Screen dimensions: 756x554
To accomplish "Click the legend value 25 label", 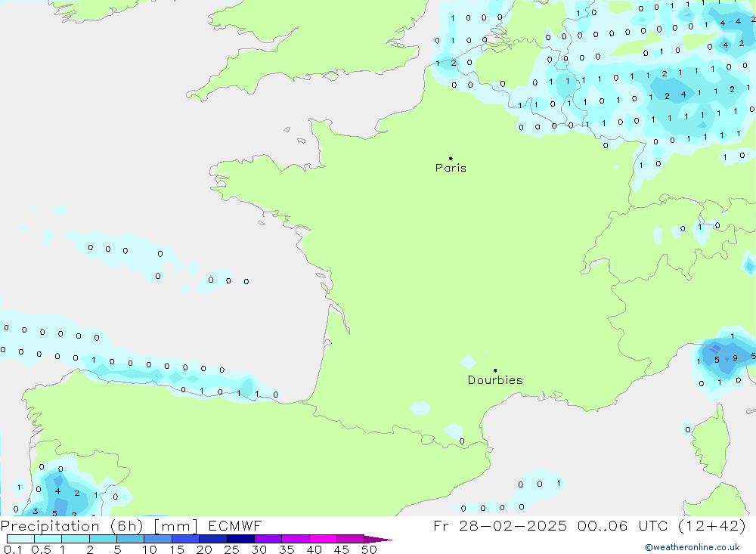I will pos(232,549).
